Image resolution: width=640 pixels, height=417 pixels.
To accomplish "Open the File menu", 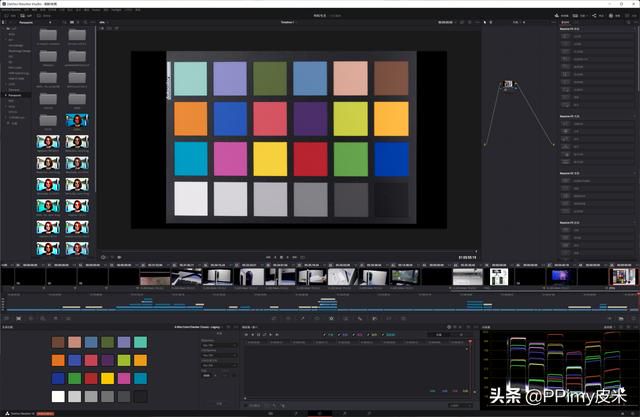I will click(x=26, y=10).
